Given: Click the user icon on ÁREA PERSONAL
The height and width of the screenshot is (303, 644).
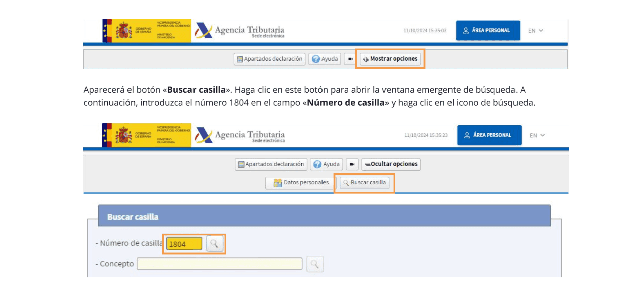Looking at the screenshot, I should point(465,30).
